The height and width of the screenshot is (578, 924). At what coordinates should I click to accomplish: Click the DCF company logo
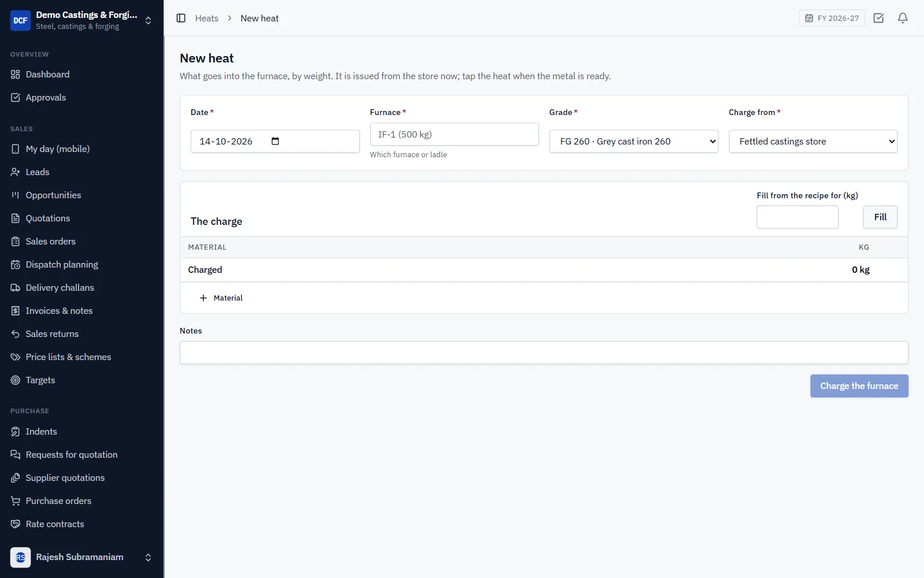(21, 20)
